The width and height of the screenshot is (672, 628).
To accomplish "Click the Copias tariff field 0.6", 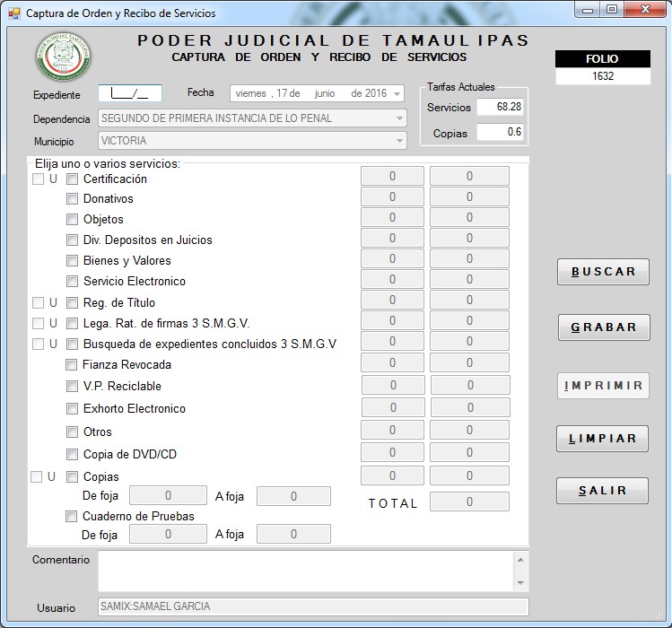I will (500, 132).
